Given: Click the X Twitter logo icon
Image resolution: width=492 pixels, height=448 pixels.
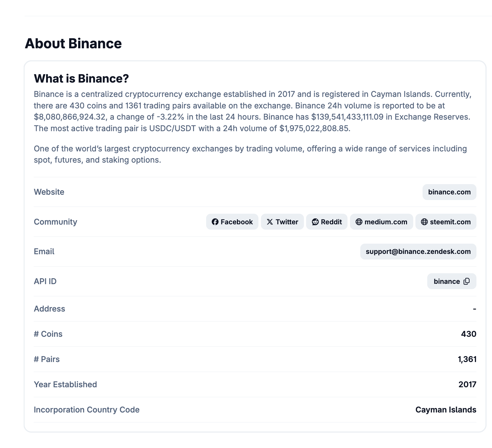Looking at the screenshot, I should pos(270,222).
